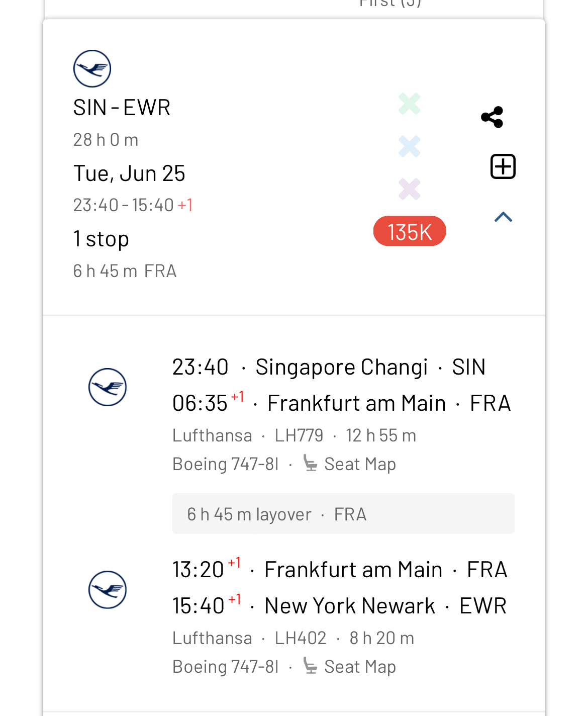Click the seat icon for LH402

(x=311, y=666)
